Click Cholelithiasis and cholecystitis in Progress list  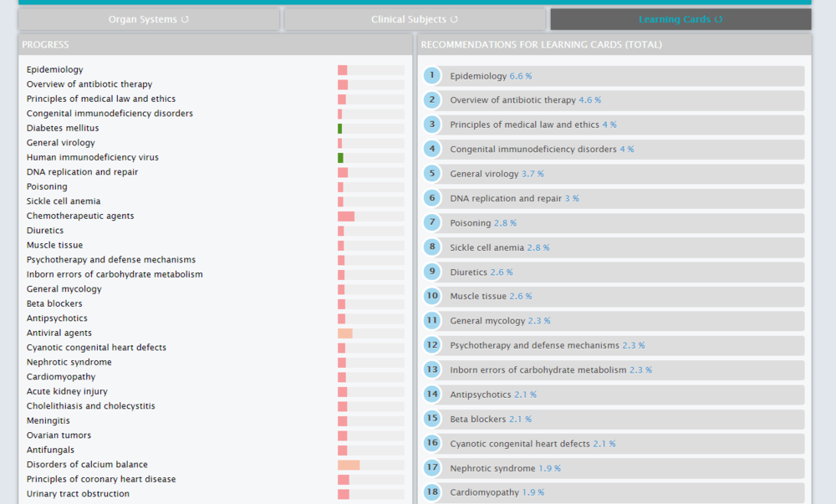(91, 406)
